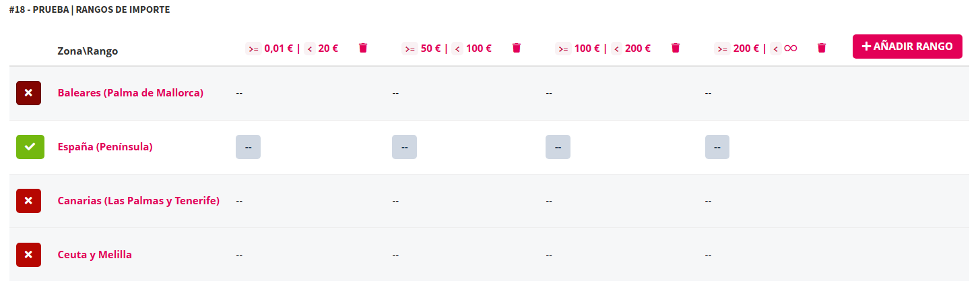Delete the 100 € to 200 € range
This screenshot has height=298, width=980.
(676, 48)
